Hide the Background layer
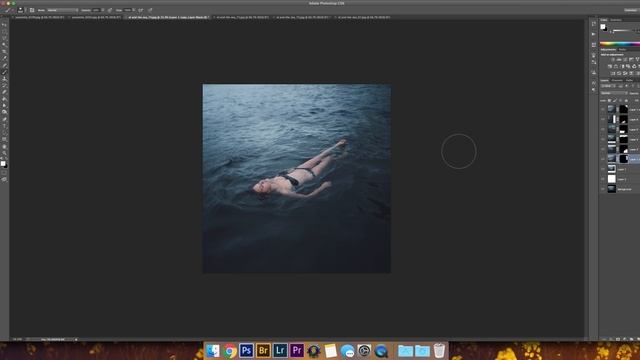 [x=603, y=189]
